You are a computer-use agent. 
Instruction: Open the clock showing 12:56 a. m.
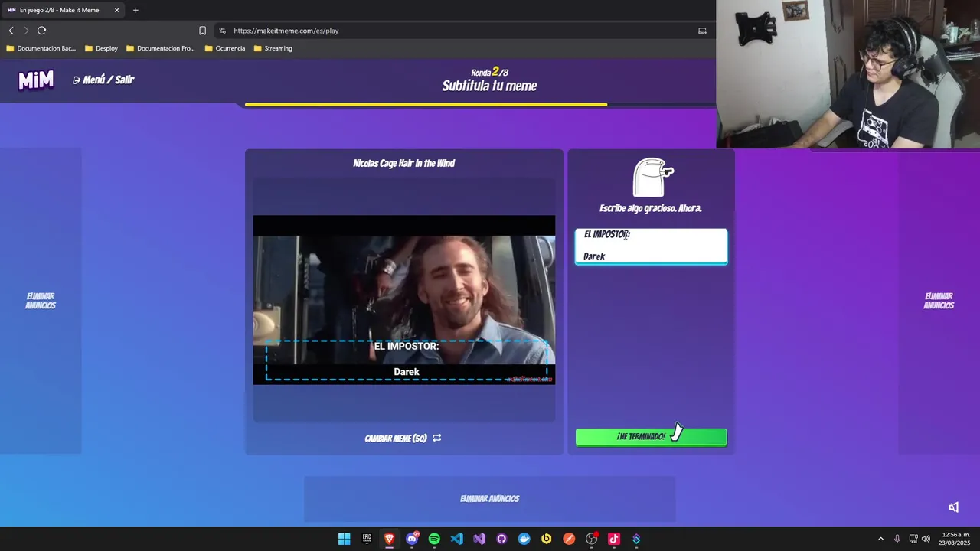tap(956, 539)
